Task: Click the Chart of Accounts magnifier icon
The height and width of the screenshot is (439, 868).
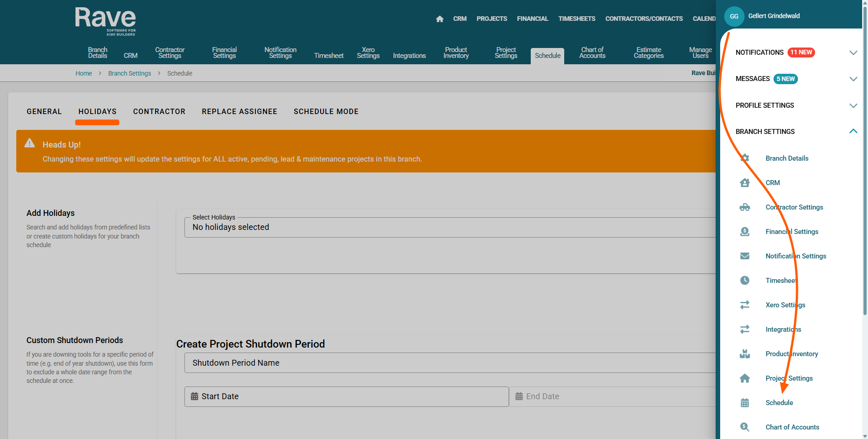Action: coord(745,427)
